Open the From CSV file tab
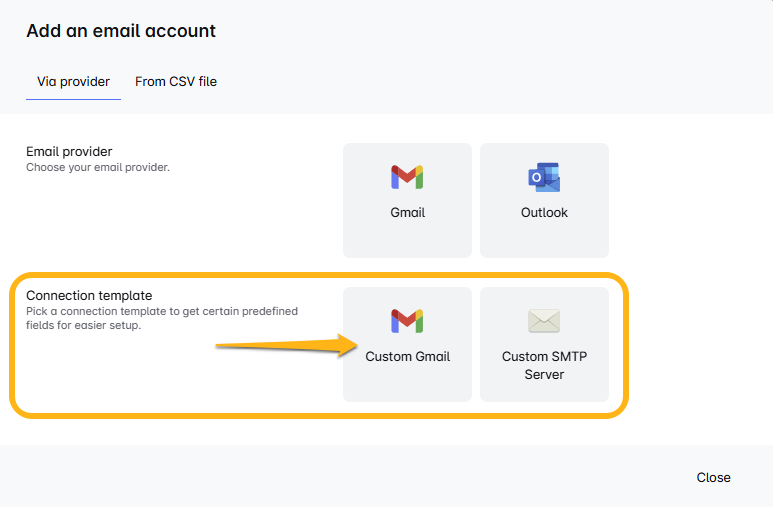773x507 pixels. tap(176, 81)
